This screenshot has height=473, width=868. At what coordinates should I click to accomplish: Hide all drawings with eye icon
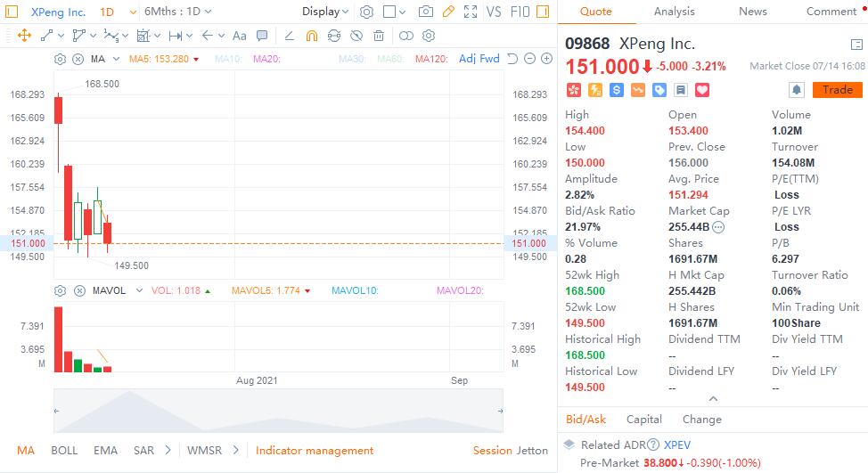pos(356,36)
